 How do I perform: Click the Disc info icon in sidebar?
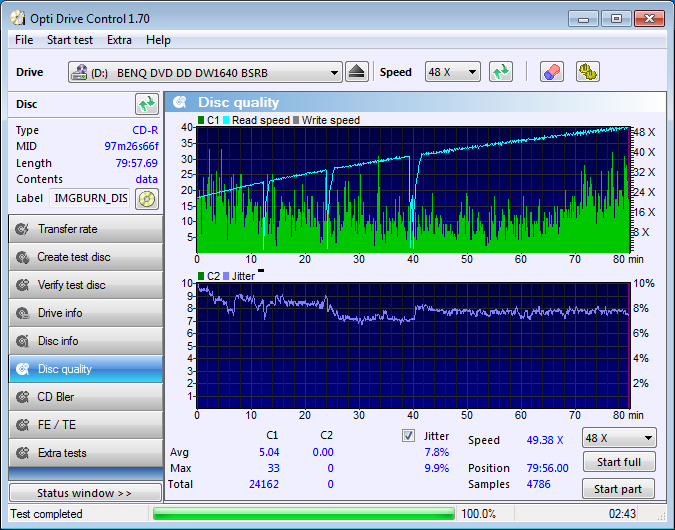tap(22, 341)
